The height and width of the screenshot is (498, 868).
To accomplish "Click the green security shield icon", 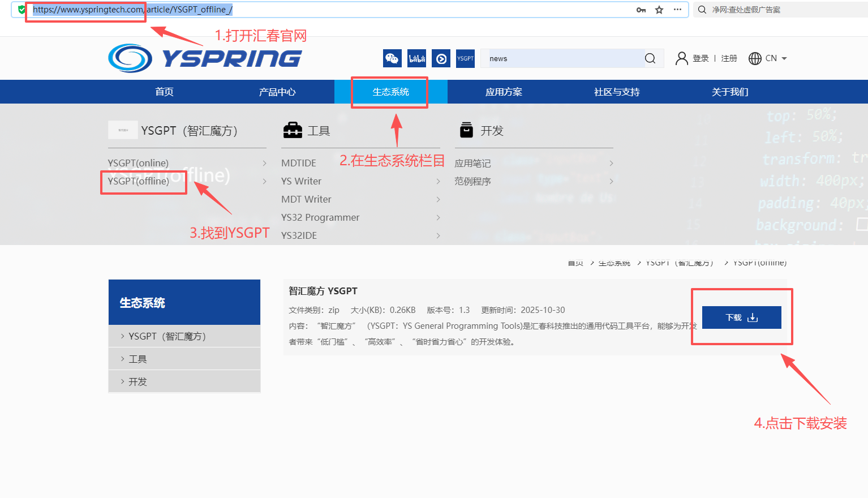I will click(22, 10).
